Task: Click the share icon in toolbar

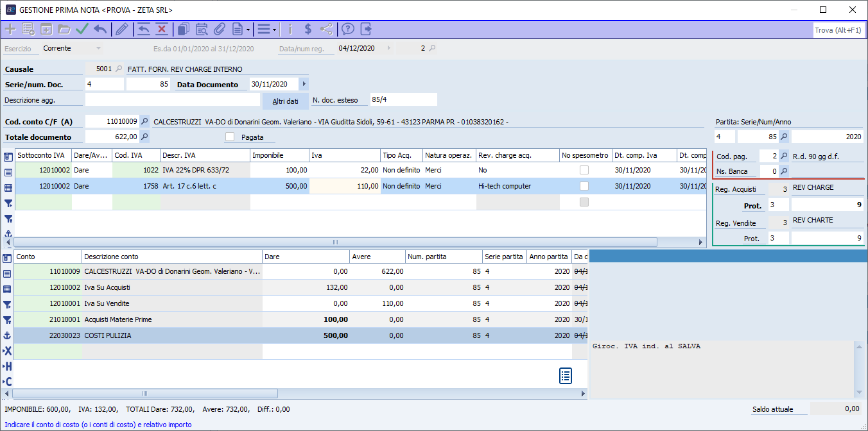Action: click(x=326, y=29)
